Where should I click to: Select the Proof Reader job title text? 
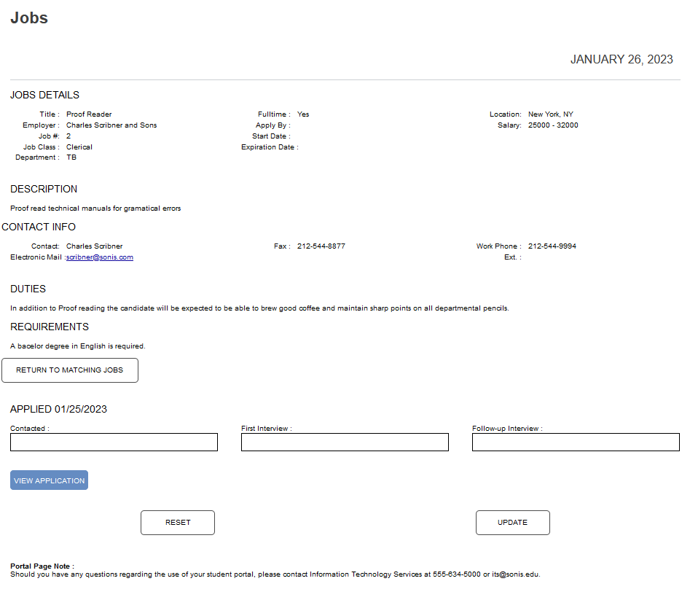(88, 114)
